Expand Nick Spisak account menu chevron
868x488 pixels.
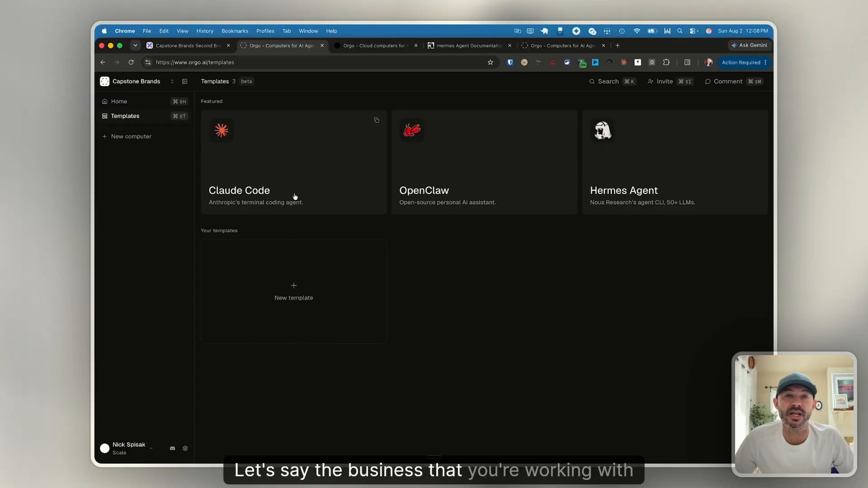(151, 448)
